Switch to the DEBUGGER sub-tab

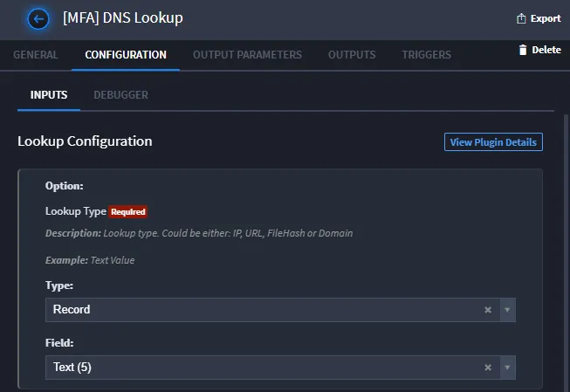121,95
